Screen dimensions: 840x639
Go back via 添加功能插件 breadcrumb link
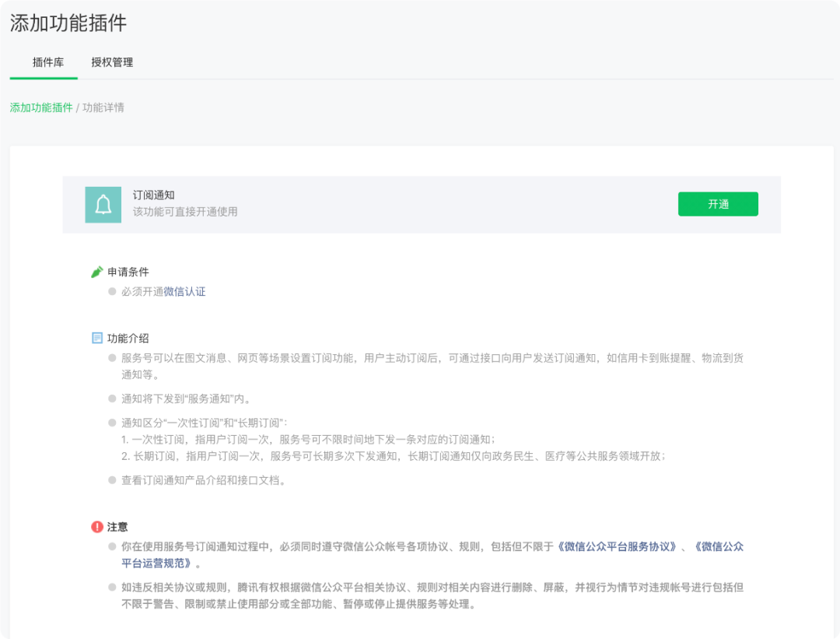(41, 107)
